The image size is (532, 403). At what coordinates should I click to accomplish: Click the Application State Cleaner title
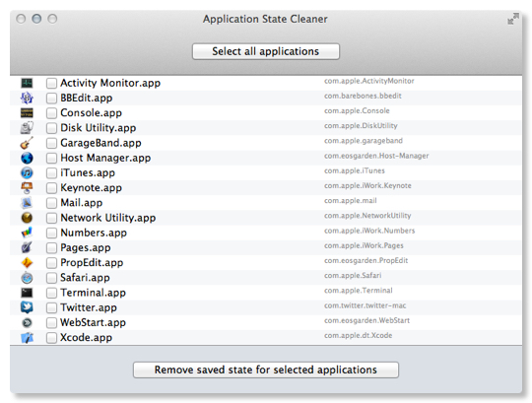click(x=265, y=19)
